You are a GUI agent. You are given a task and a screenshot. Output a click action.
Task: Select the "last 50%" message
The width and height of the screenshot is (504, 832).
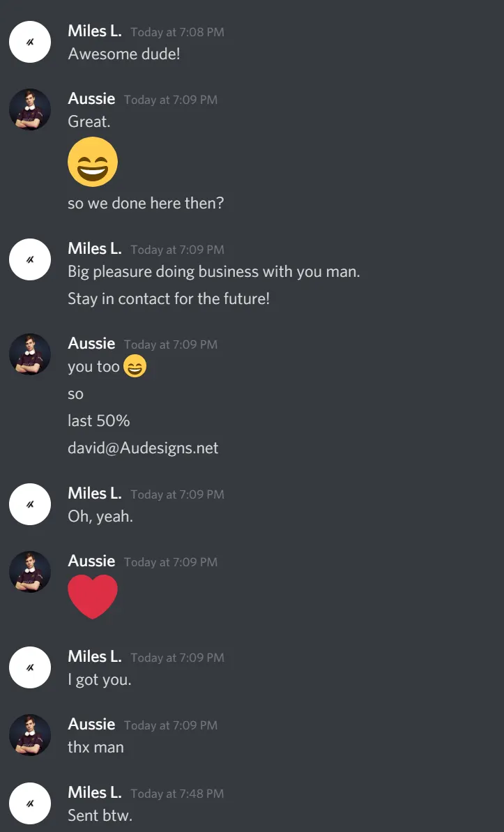(99, 421)
